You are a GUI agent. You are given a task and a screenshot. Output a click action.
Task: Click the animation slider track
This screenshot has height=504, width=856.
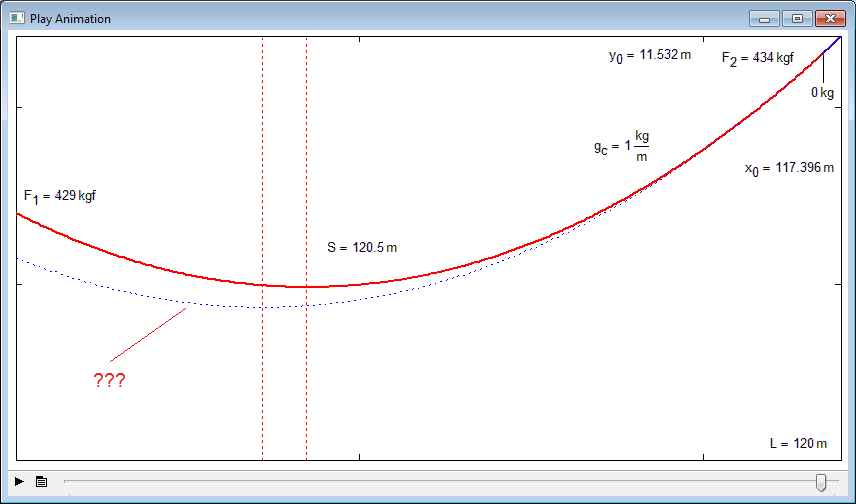[x=451, y=481]
